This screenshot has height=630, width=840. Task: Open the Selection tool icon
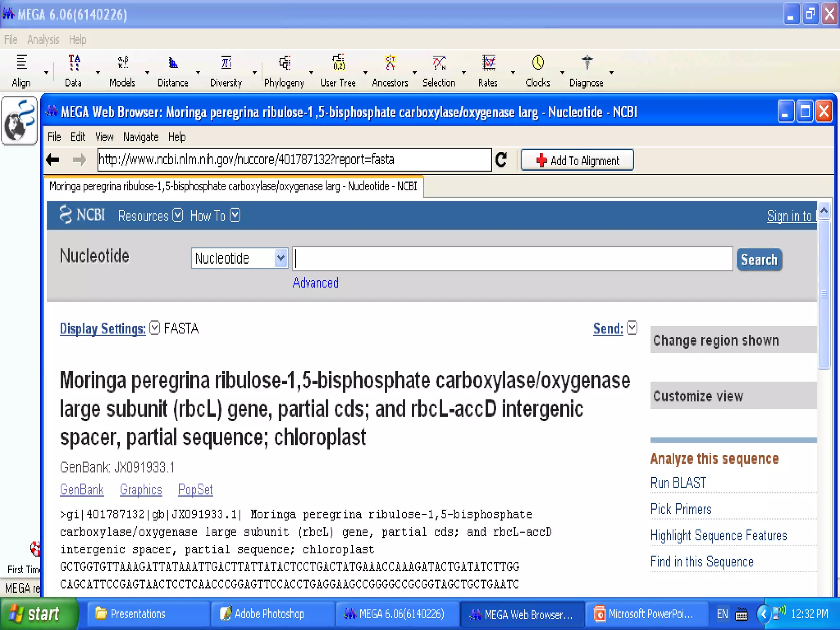[x=439, y=71]
